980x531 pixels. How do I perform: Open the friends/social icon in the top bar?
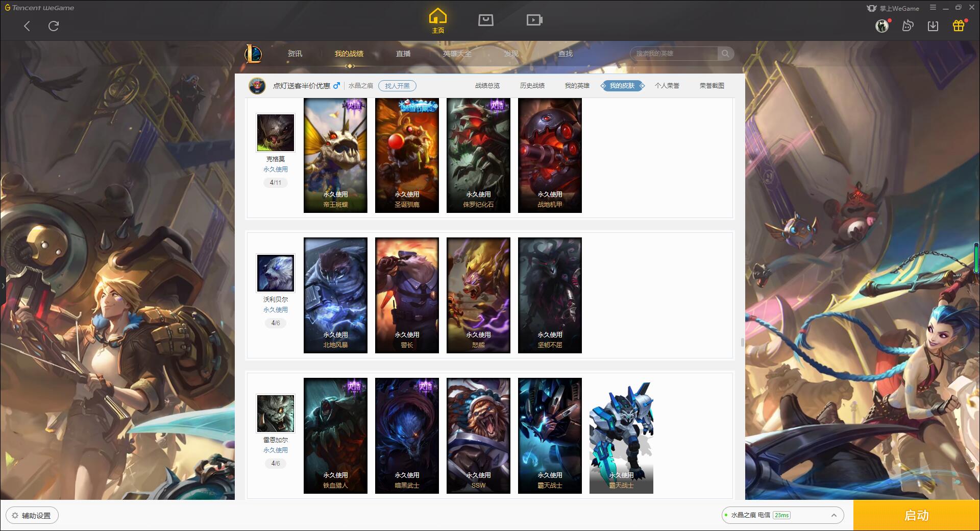pos(908,26)
